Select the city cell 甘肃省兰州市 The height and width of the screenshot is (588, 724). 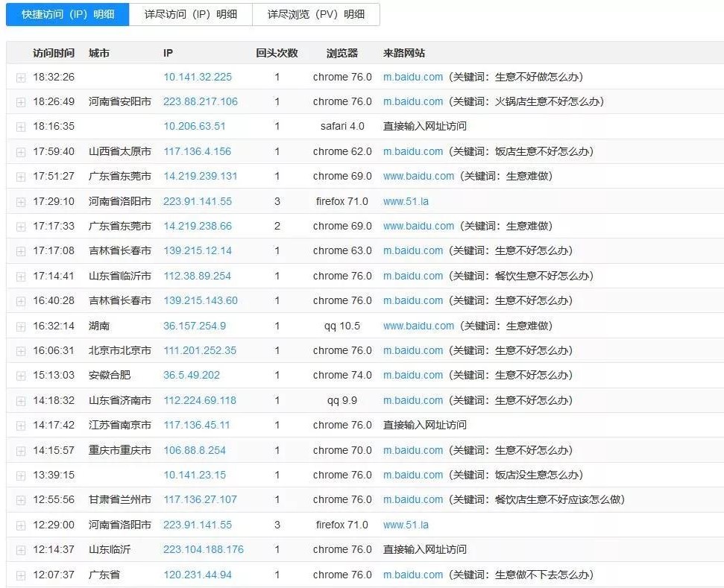[x=120, y=499]
